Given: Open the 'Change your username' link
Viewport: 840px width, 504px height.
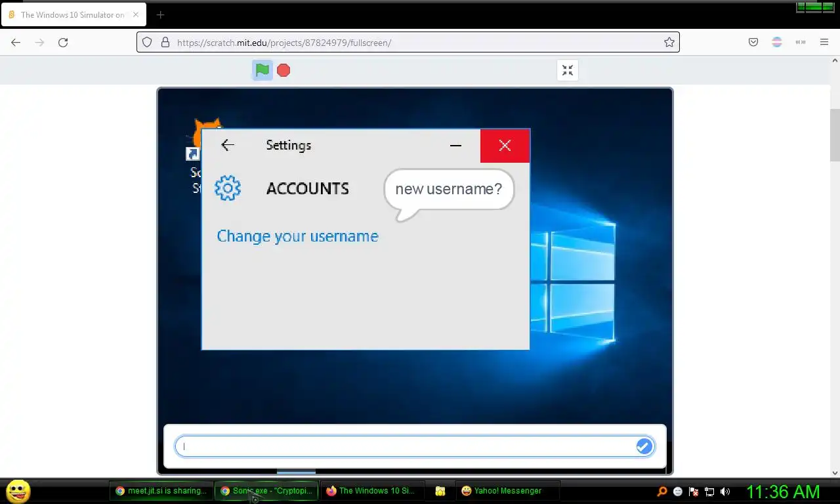Looking at the screenshot, I should point(297,236).
